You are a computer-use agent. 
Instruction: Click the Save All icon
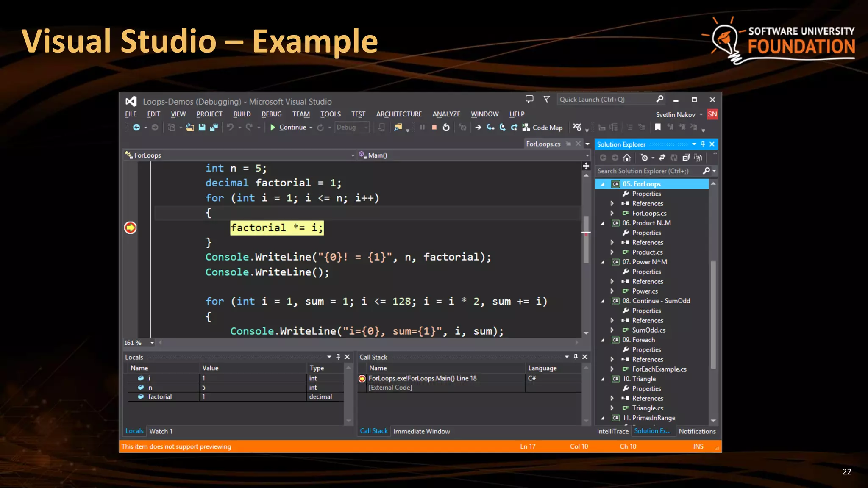coord(214,128)
